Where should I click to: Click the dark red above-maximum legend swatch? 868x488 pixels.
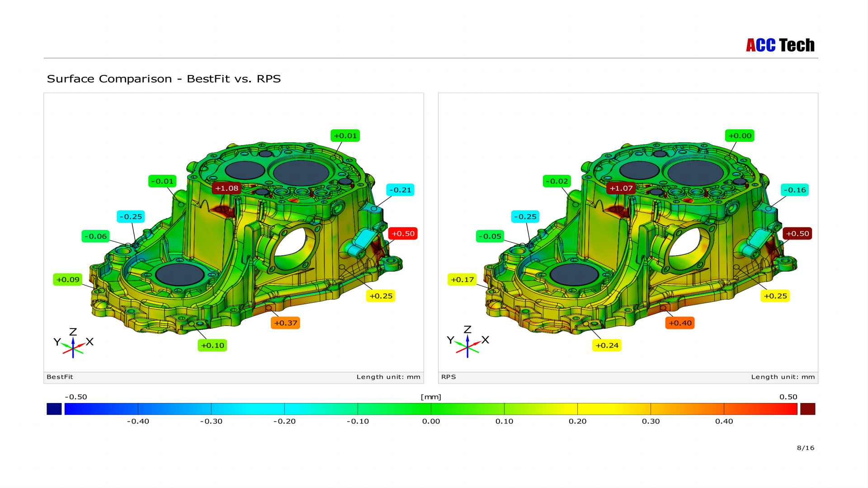click(x=807, y=409)
